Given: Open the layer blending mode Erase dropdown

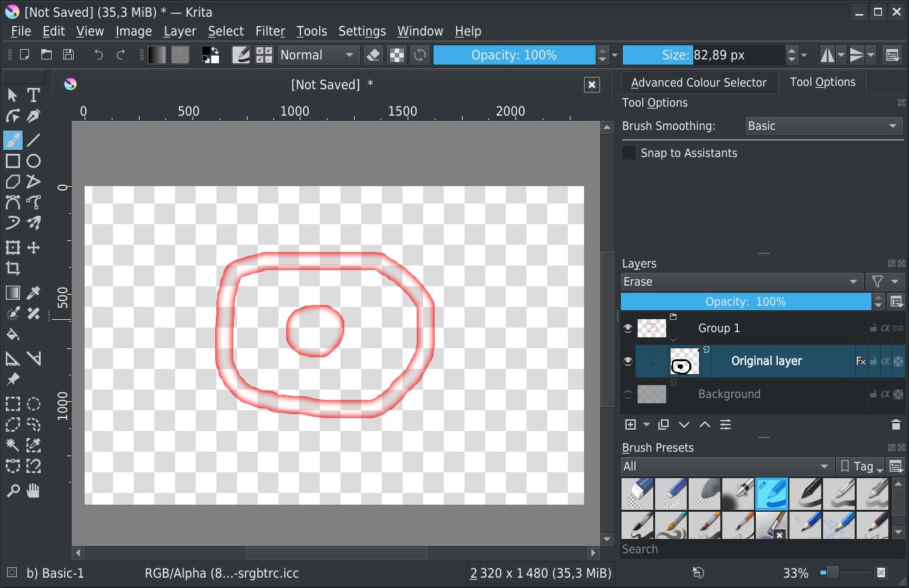Looking at the screenshot, I should click(x=741, y=282).
